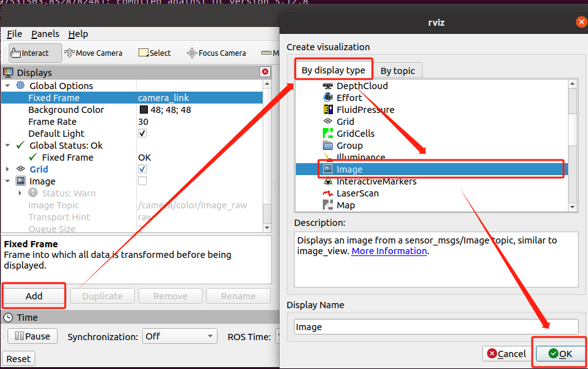This screenshot has width=588, height=369.
Task: Click the Frame Rate value 30
Action: coord(143,122)
